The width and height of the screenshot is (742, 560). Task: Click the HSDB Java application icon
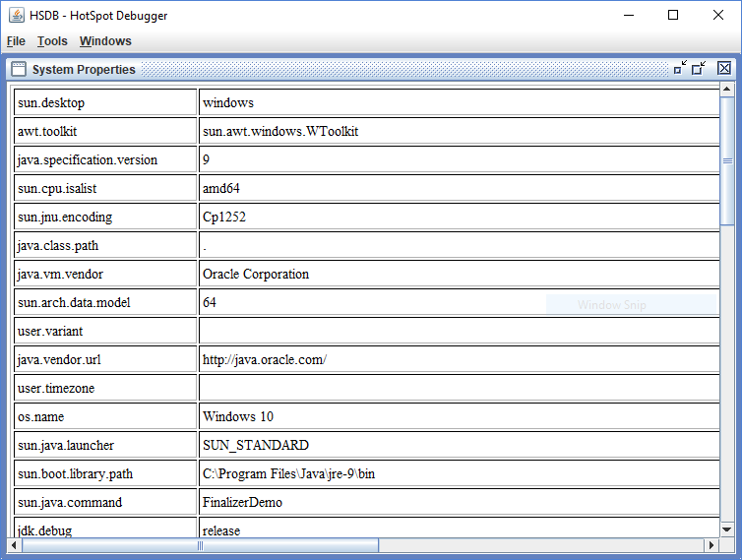pyautogui.click(x=15, y=16)
